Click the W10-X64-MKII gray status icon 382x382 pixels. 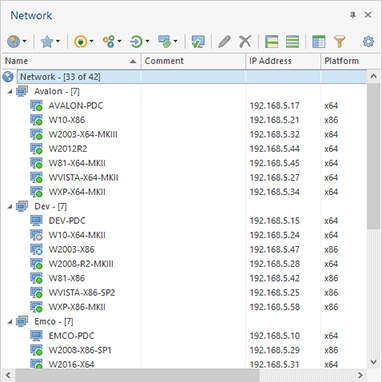(36, 235)
